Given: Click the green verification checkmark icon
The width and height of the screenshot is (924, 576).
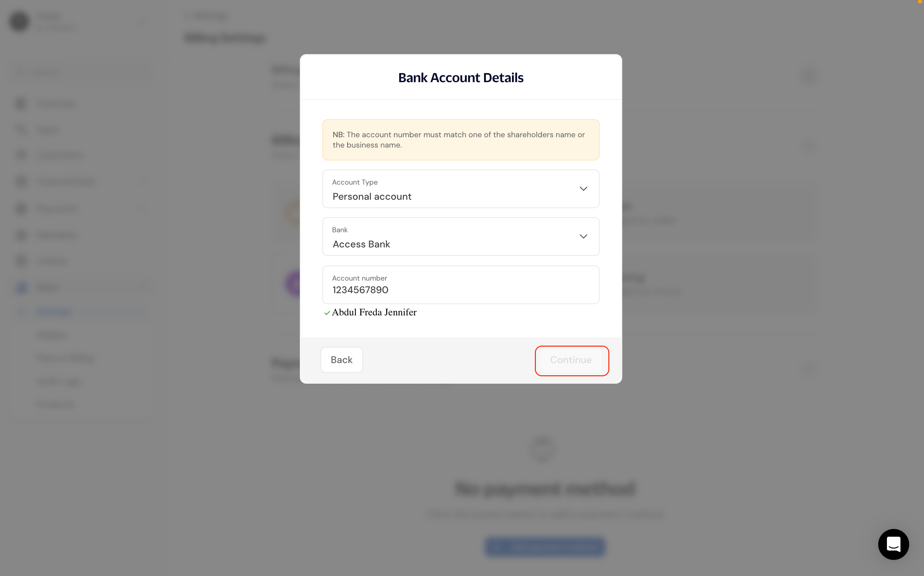Looking at the screenshot, I should coord(327,313).
